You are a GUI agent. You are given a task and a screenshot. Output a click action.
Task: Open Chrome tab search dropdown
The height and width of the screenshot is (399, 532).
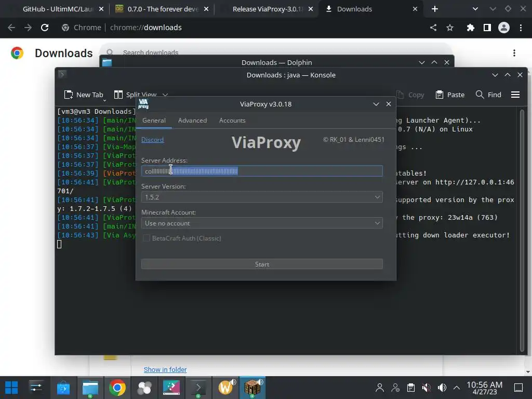[475, 9]
